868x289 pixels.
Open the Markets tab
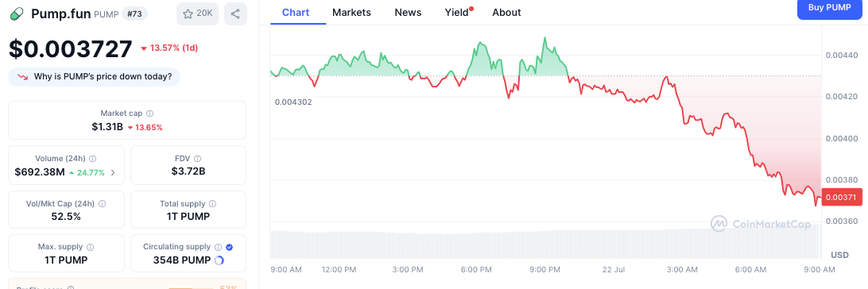[x=351, y=12]
